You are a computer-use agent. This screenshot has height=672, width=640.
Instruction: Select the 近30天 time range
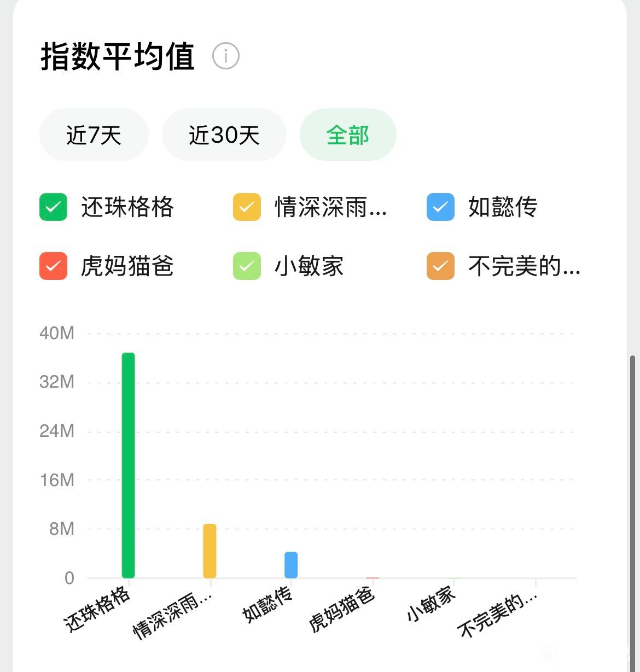pyautogui.click(x=224, y=135)
